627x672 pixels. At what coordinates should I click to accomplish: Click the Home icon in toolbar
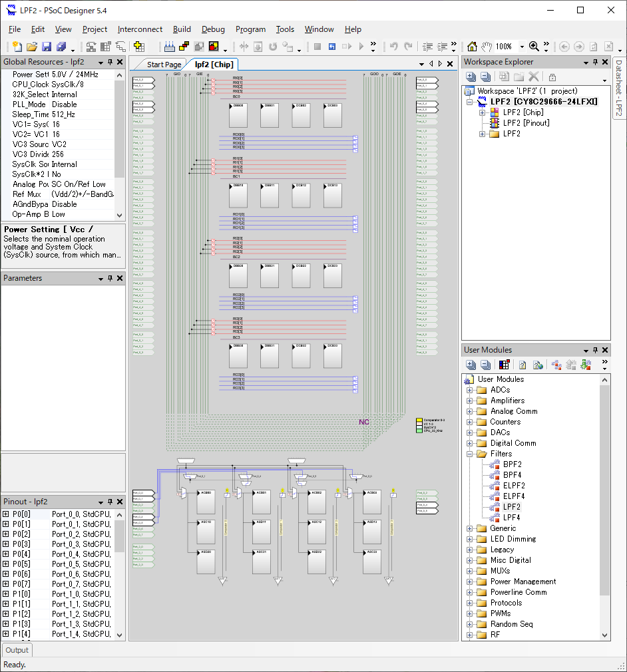(x=472, y=47)
